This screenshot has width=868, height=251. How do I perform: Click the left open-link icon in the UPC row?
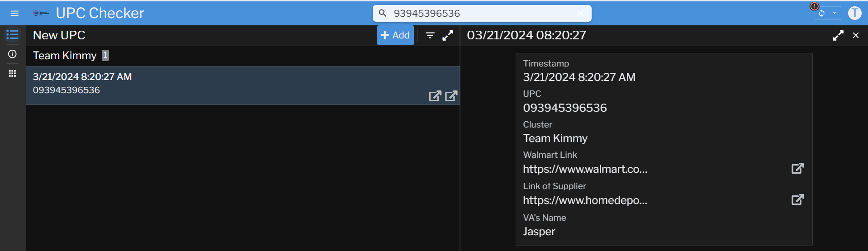tap(435, 96)
